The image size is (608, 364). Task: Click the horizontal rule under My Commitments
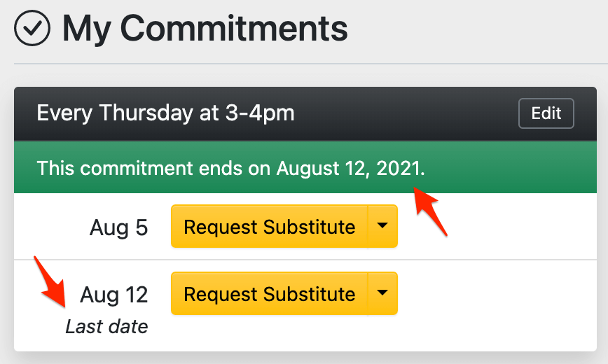click(x=305, y=64)
